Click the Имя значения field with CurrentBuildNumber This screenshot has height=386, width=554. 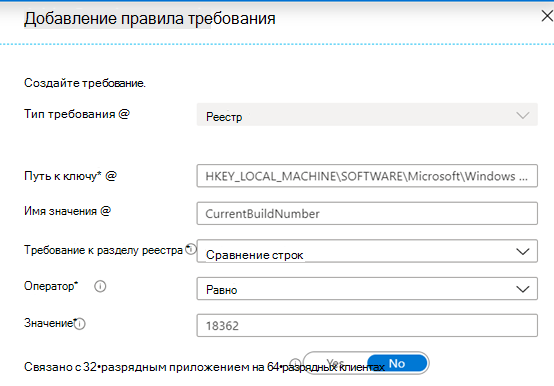(x=367, y=213)
